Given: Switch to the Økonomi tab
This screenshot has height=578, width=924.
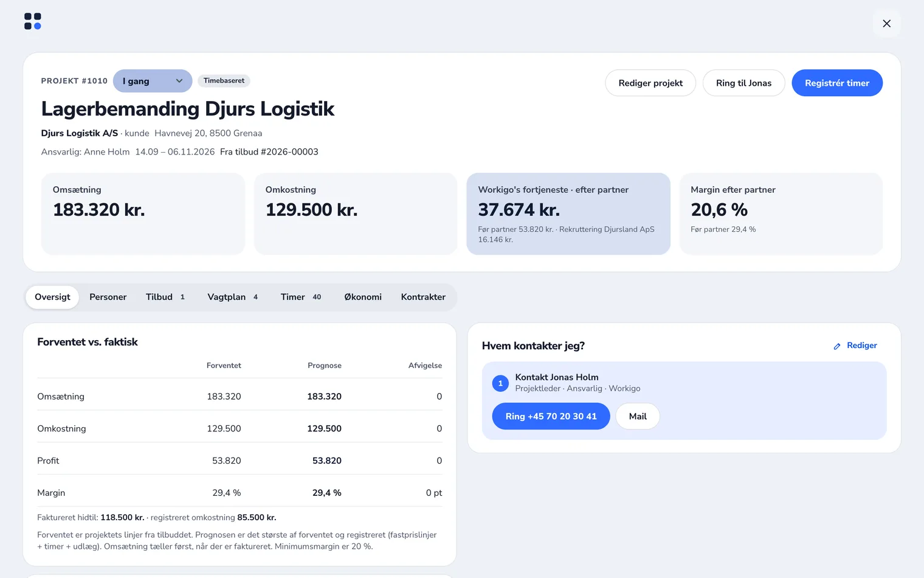Looking at the screenshot, I should 363,297.
